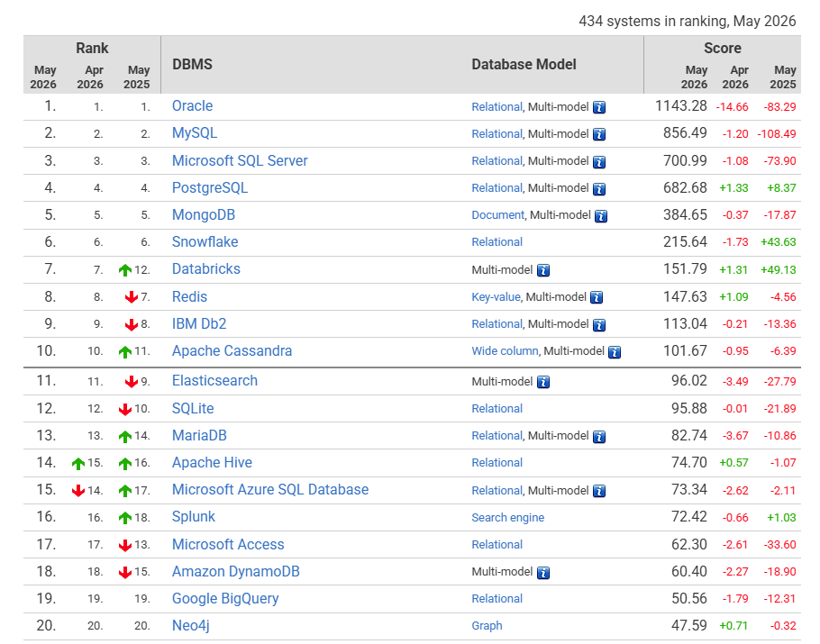
Task: Open the Google BigQuery link
Action: tap(225, 599)
